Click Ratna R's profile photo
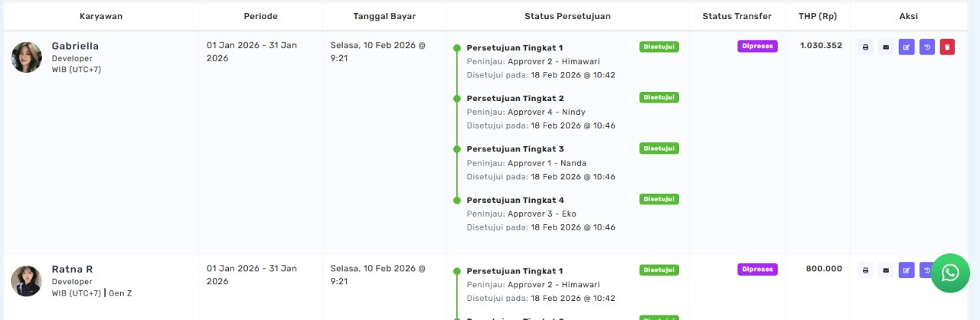This screenshot has height=320, width=980. (x=27, y=281)
